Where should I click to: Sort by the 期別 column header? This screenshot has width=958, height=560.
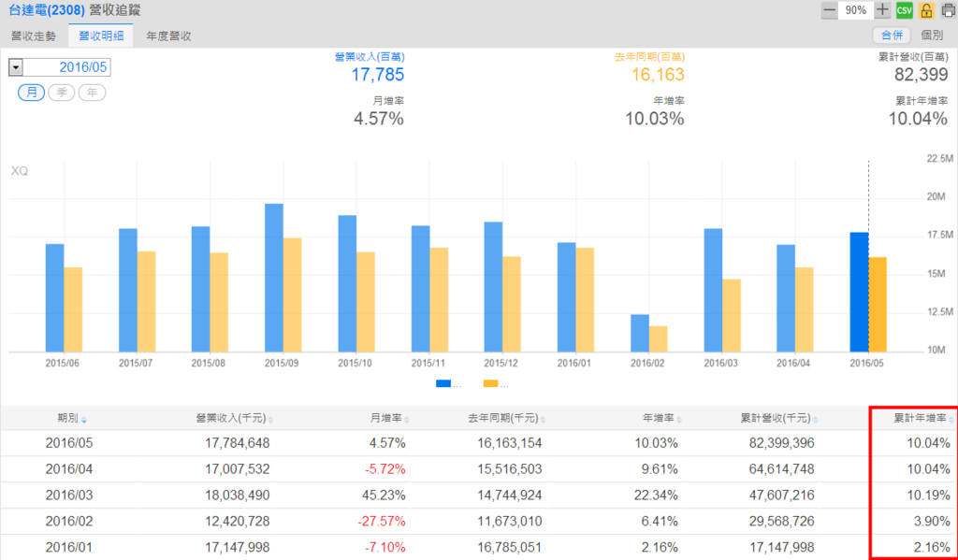pyautogui.click(x=72, y=418)
